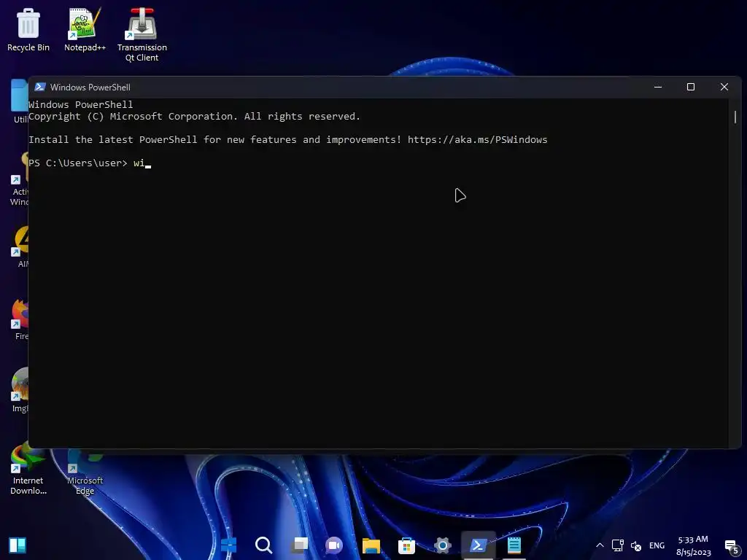The width and height of the screenshot is (747, 560).
Task: Open Task View on the taskbar
Action: 300,545
